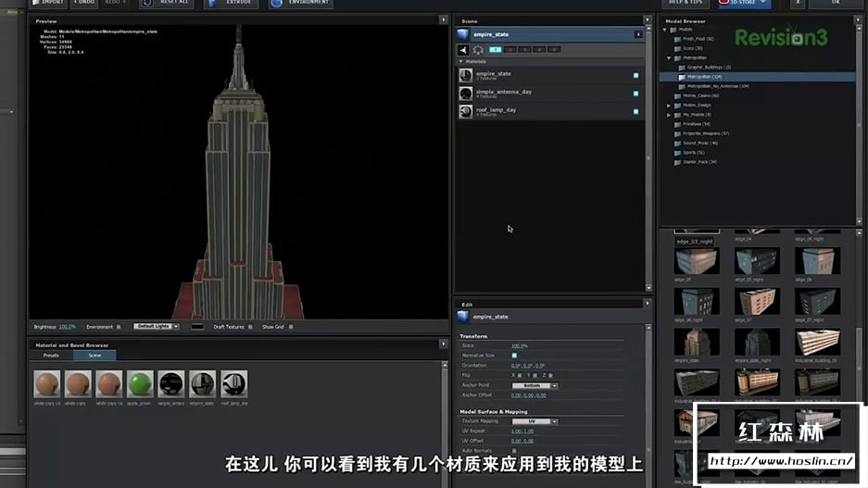Screen dimensions: 868x488
Task: Toggle visibility of simple_antenna_day material
Action: coord(635,94)
